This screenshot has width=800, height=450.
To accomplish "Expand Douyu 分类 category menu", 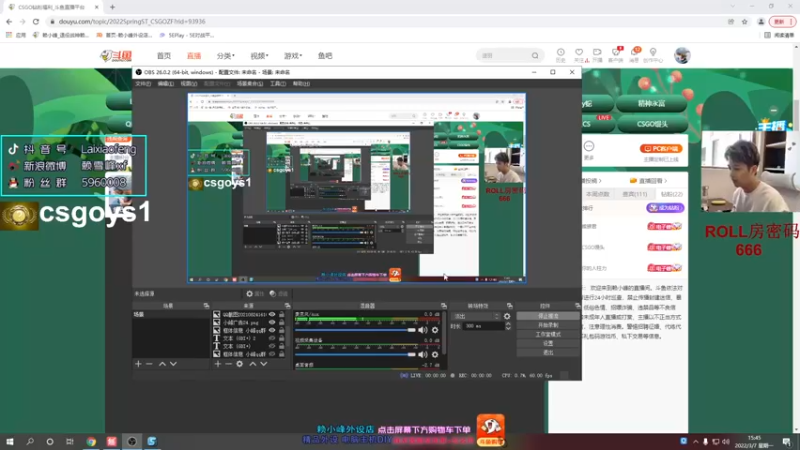I will tap(226, 56).
